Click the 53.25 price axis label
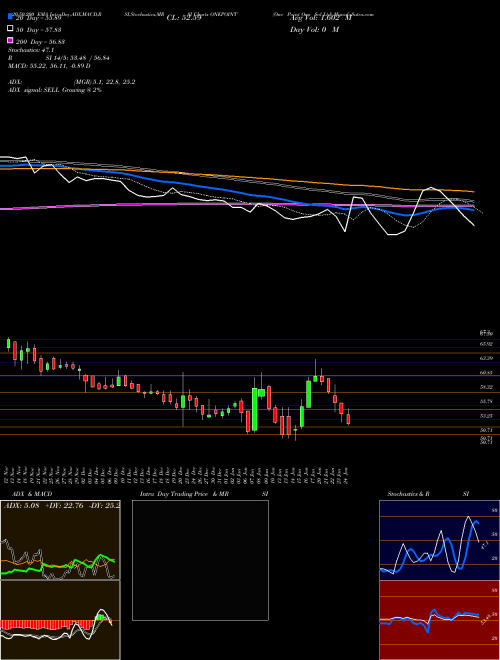The height and width of the screenshot is (660, 500). click(486, 415)
